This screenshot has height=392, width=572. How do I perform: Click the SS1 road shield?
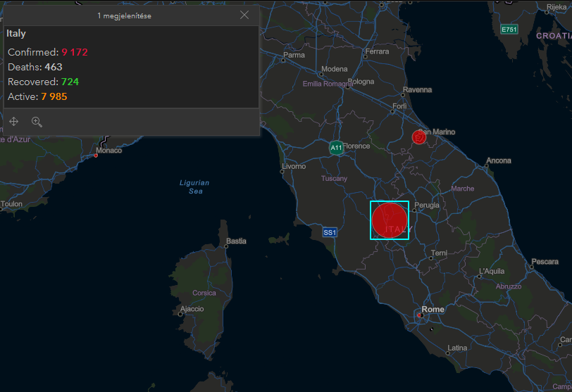click(330, 232)
